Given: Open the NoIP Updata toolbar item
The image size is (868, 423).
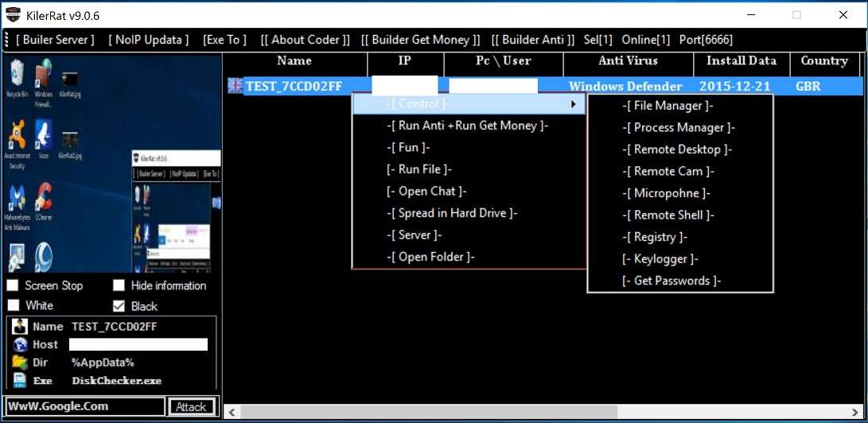Looking at the screenshot, I should pyautogui.click(x=148, y=40).
